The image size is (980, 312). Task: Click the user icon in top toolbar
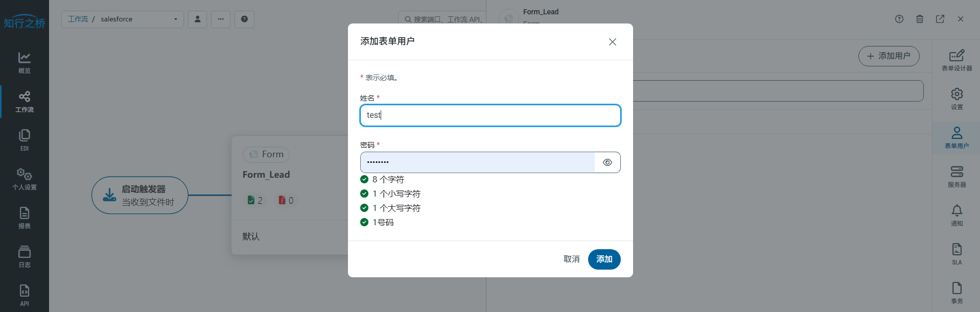(x=197, y=19)
